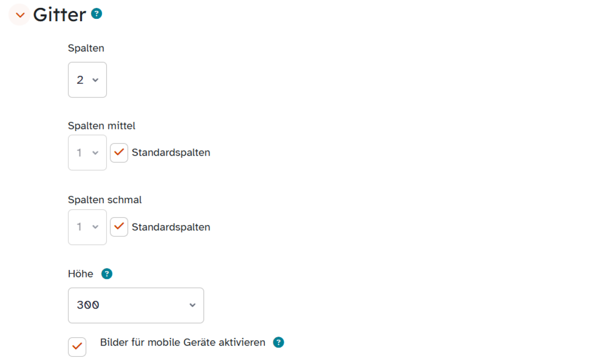Disable the Bilder für mobile Geräte checkbox

tap(77, 347)
